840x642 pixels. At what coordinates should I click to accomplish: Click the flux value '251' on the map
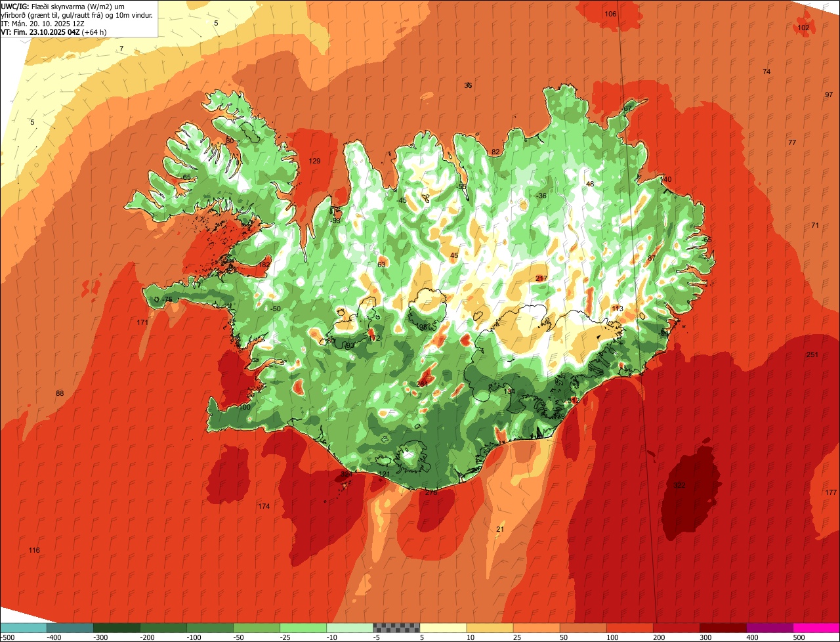tap(812, 354)
